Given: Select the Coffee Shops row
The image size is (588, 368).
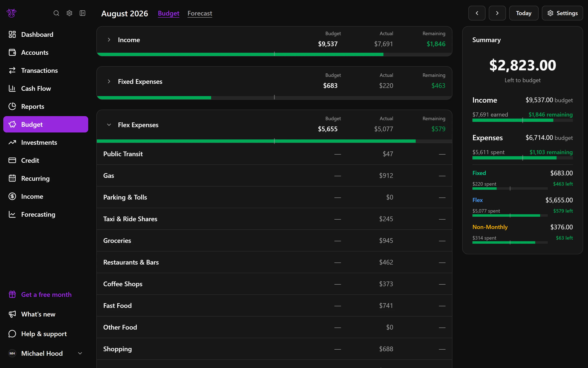Looking at the screenshot, I should click(x=274, y=284).
